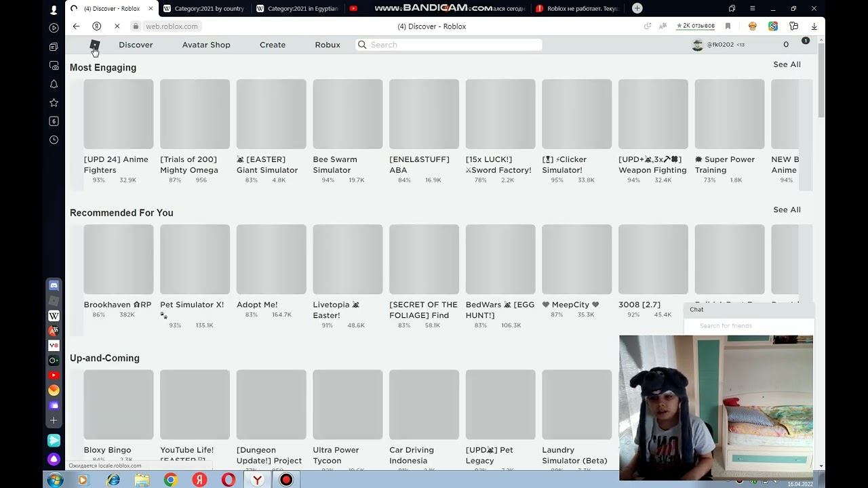
Task: Switch to the Category:2021 by country tab
Action: (203, 8)
